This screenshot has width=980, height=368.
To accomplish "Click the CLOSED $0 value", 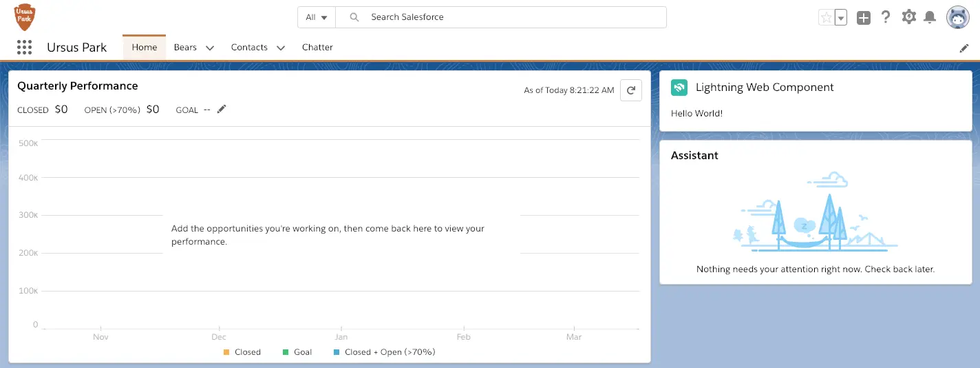I will coord(61,109).
